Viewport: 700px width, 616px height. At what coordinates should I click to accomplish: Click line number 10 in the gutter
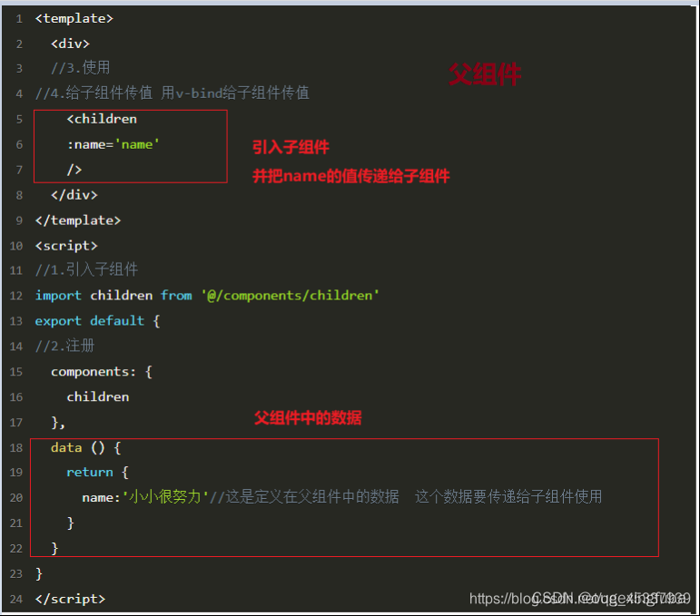(16, 246)
